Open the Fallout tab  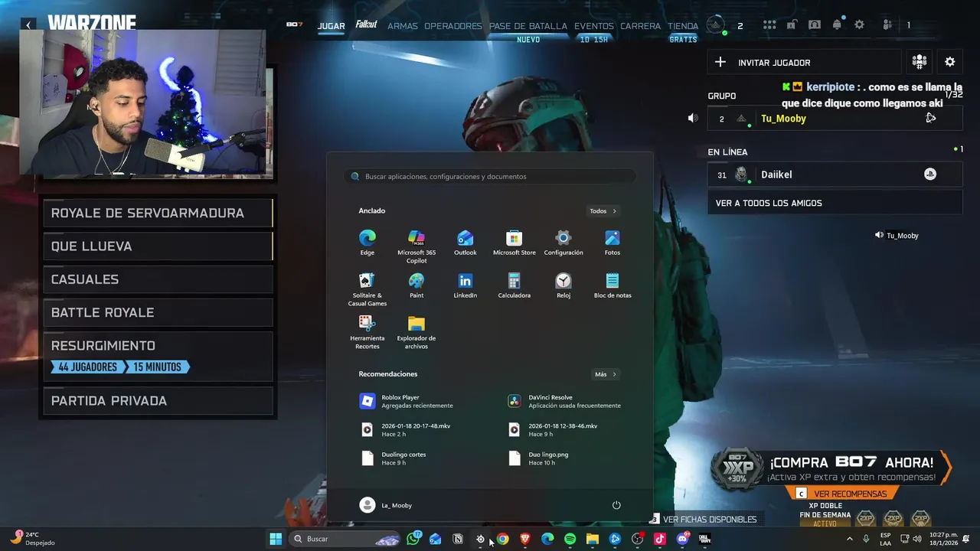(367, 25)
